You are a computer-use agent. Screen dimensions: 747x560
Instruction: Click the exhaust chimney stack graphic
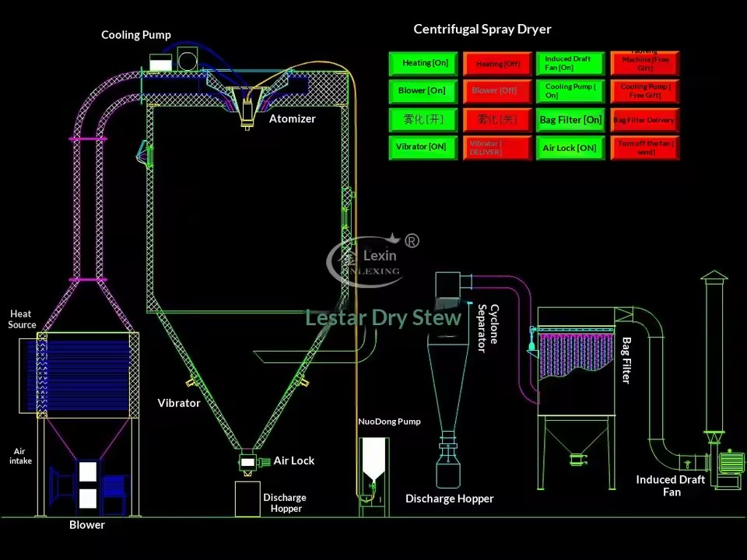tap(714, 352)
